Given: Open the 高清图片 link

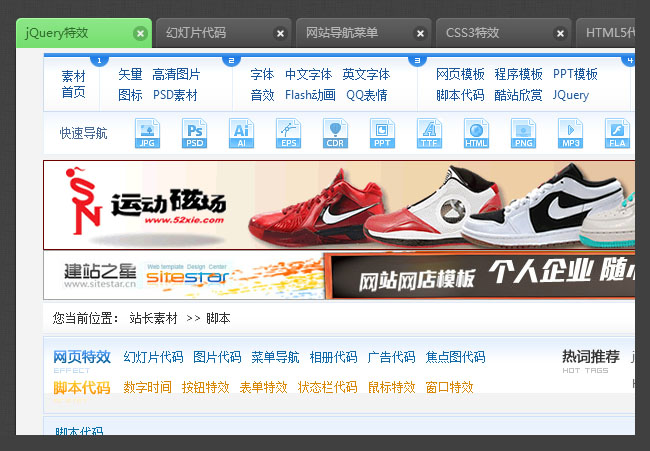Looking at the screenshot, I should click(176, 75).
